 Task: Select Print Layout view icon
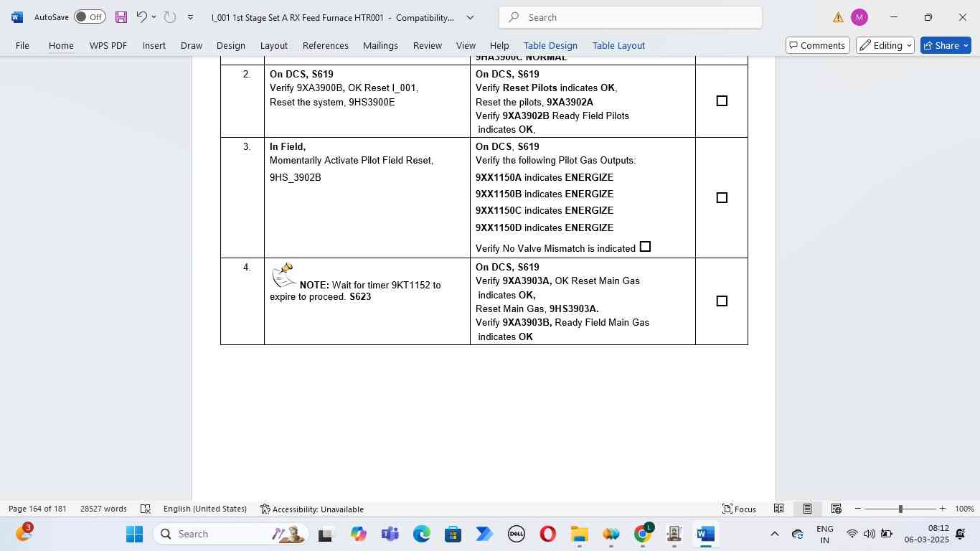pyautogui.click(x=807, y=509)
